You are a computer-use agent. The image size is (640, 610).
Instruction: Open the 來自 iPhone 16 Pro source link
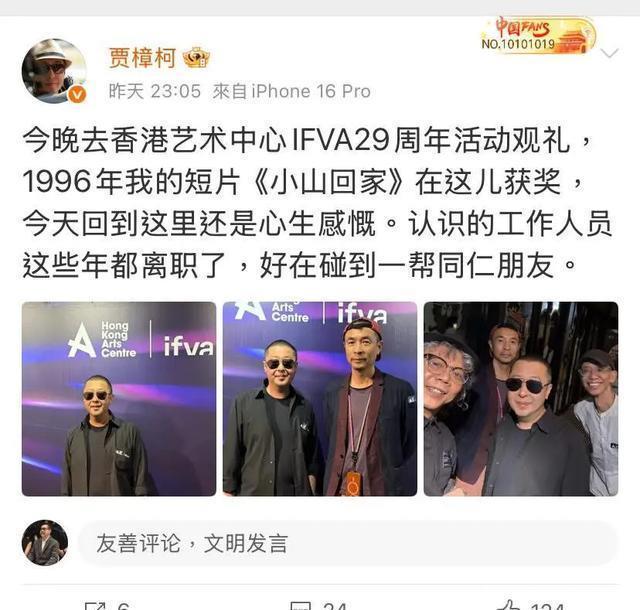[291, 91]
